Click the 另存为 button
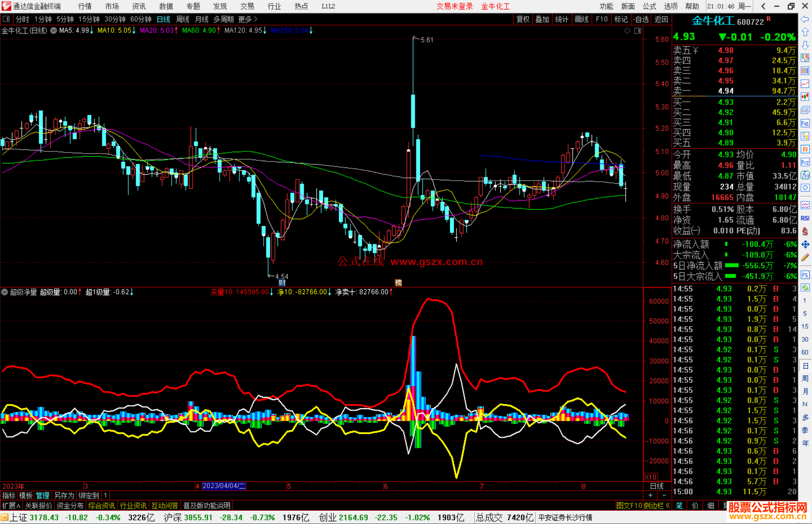Viewport: 812px width, 524px height. tap(64, 495)
